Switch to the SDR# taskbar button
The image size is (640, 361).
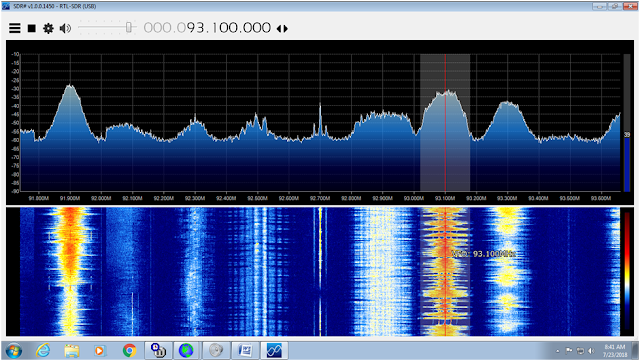(x=274, y=351)
